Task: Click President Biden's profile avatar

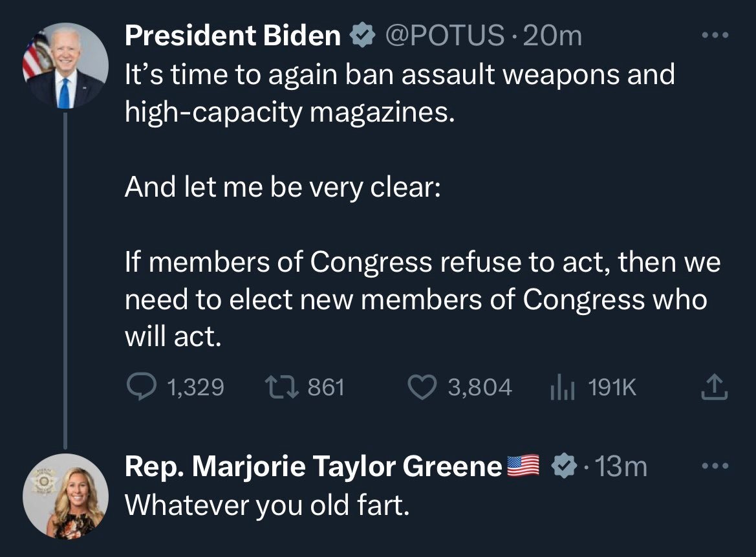Action: (x=65, y=67)
